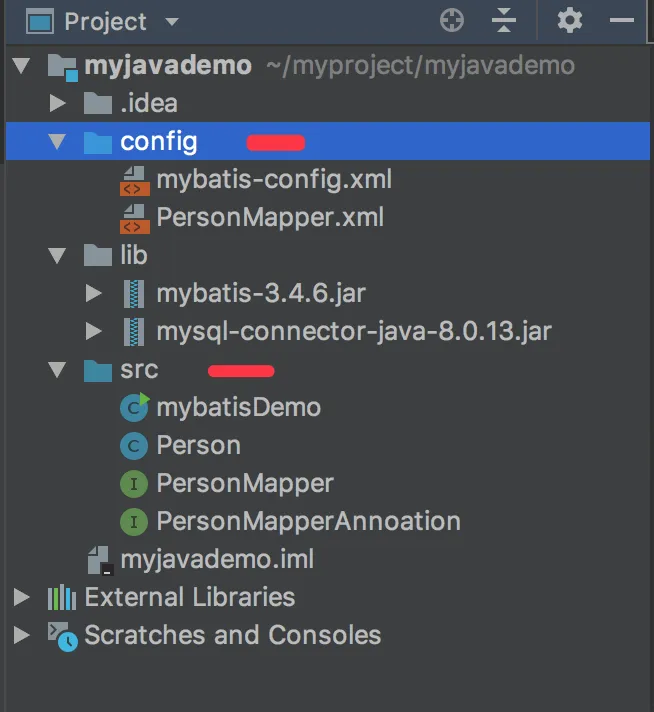654x712 pixels.
Task: Click the mysql-connector jar archive icon
Action: pos(133,331)
